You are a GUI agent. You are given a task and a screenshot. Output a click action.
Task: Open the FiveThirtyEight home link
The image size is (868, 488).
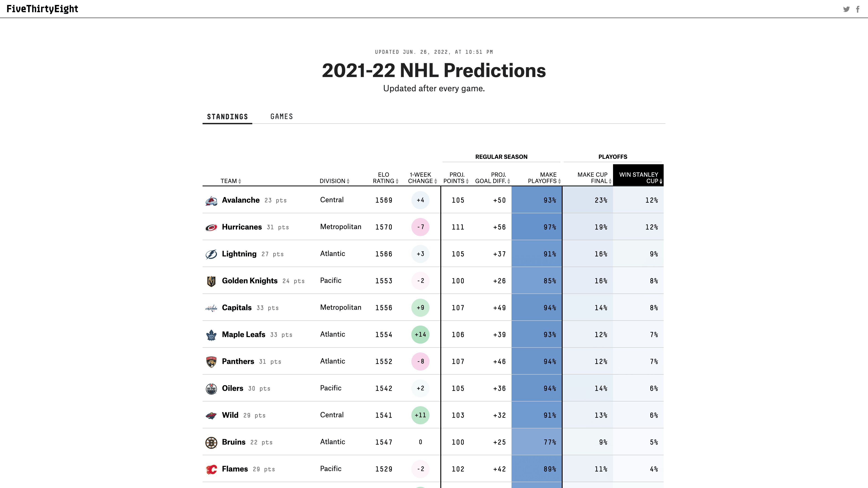42,9
